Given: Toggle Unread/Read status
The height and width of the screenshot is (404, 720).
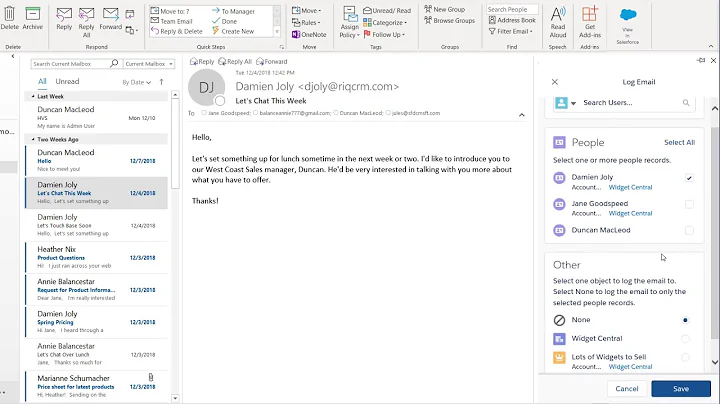Looking at the screenshot, I should point(387,11).
